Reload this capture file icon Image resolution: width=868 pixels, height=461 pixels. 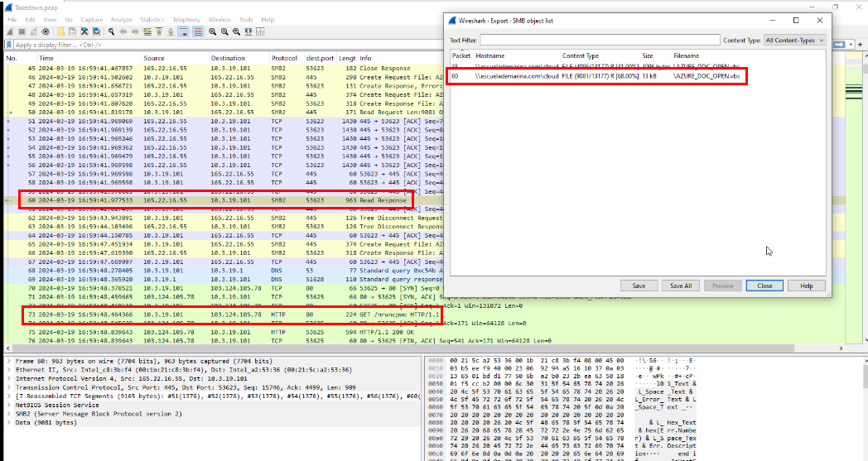click(x=96, y=32)
